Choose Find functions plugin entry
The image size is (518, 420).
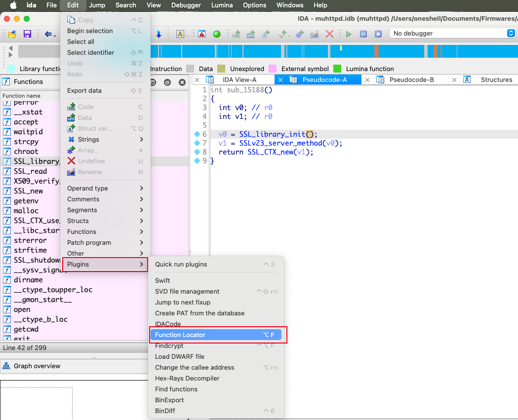click(216, 389)
